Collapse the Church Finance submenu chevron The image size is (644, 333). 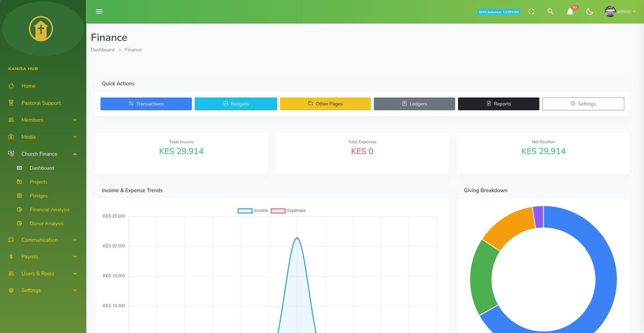click(75, 154)
